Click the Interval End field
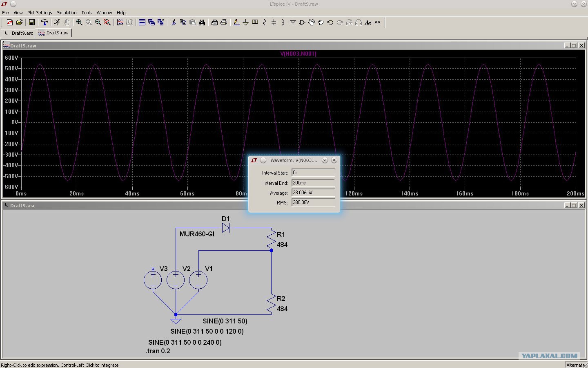Screen dimensions: 588x368 point(313,183)
